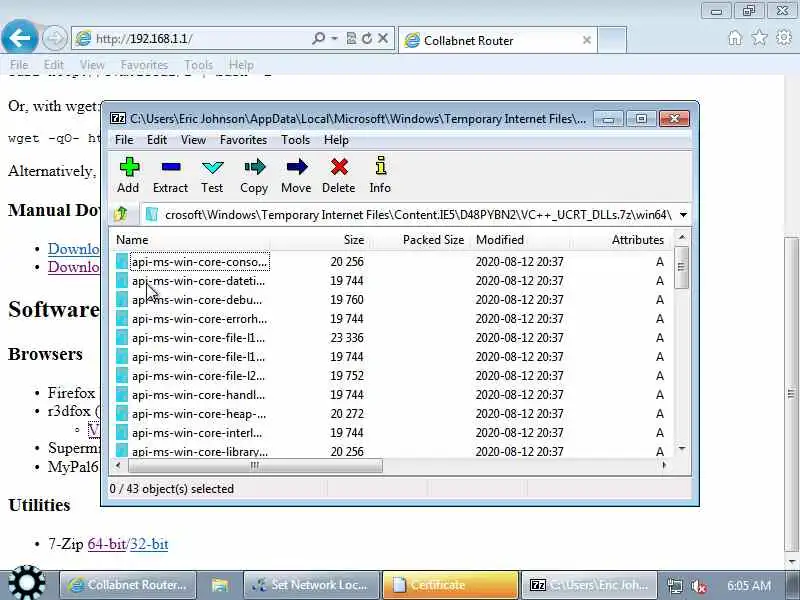Open the 7-Zip 64-bit download link
The image size is (800, 600).
point(106,544)
